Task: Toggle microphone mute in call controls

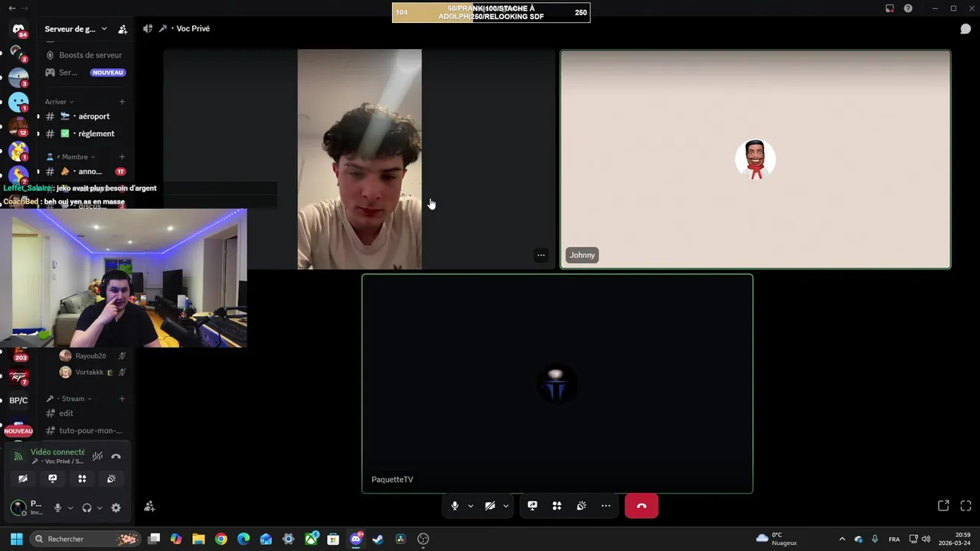Action: pos(455,506)
